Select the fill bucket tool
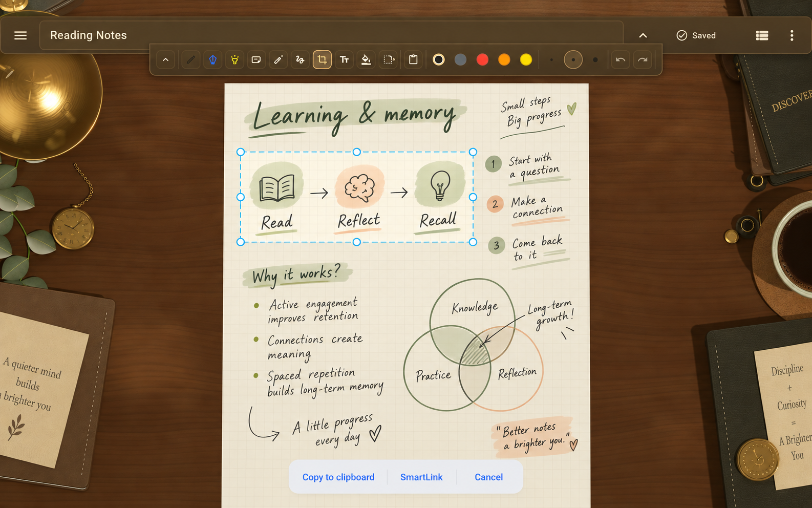 click(x=366, y=60)
